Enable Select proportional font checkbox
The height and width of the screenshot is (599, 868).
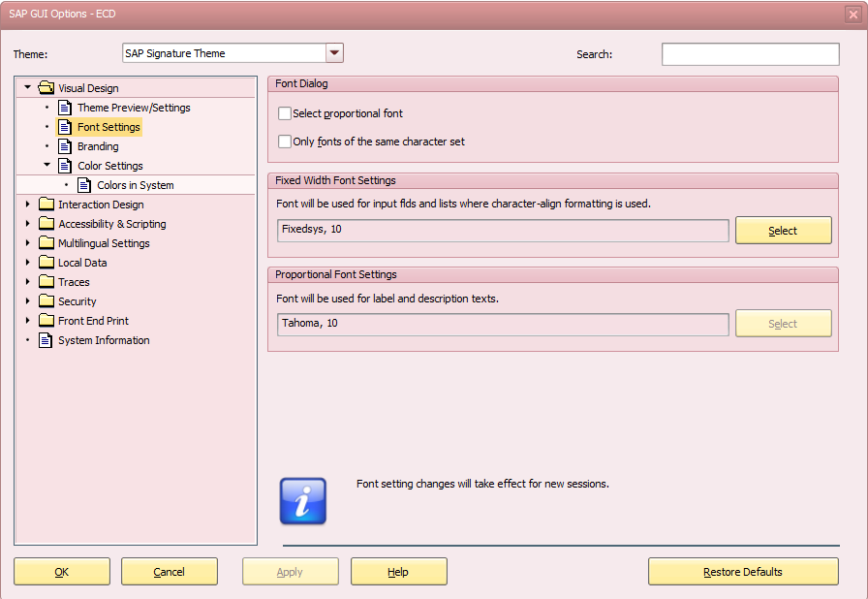[285, 113]
